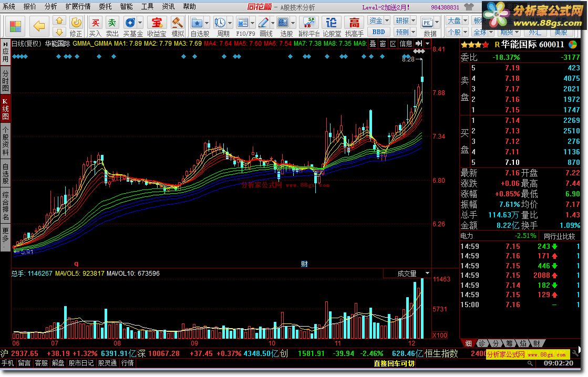Click the magnifier search icon in status bar
The image size is (588, 377).
click(530, 363)
